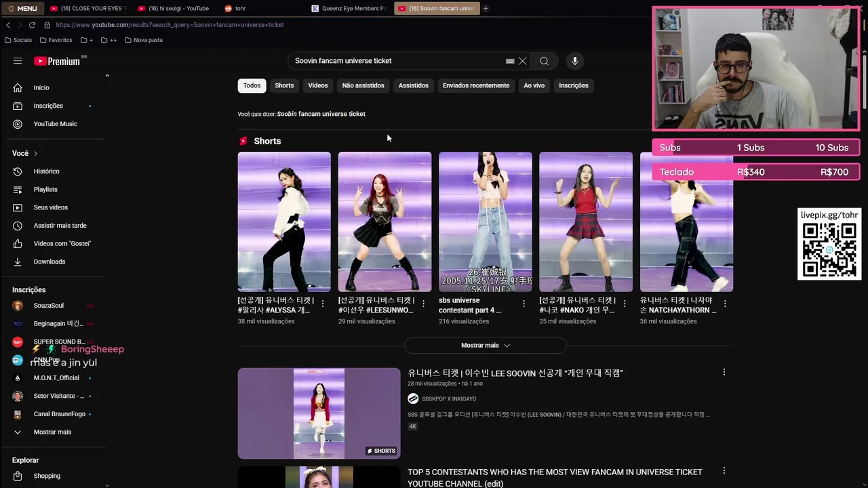Open LEE SOOVIN video thumbnail
Screen dimensions: 868x488
coord(319,413)
